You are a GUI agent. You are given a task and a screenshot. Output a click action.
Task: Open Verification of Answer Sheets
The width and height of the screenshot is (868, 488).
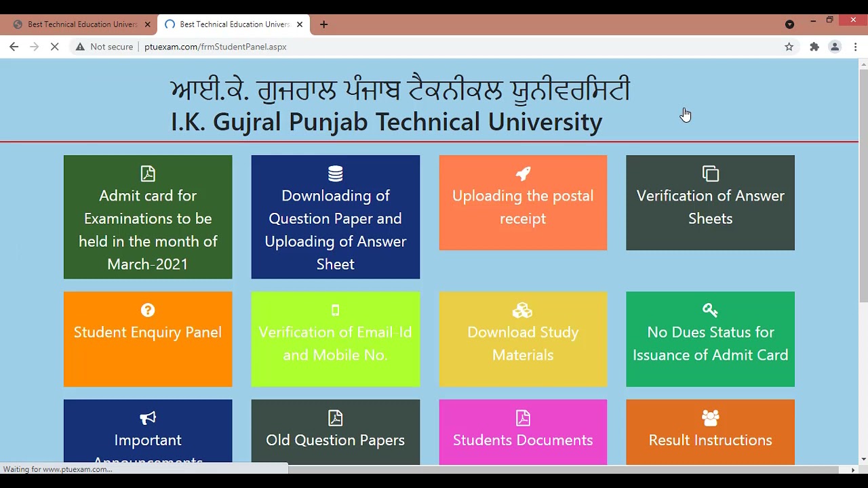coord(710,203)
